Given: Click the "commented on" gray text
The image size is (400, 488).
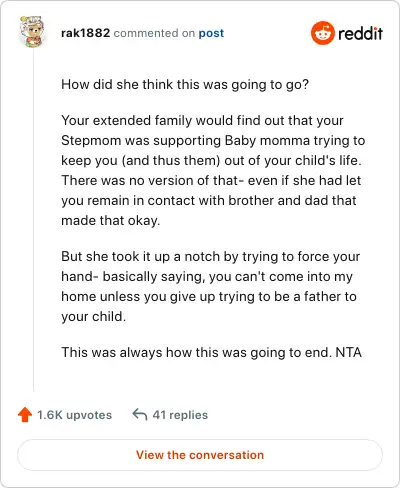Looking at the screenshot, I should [154, 33].
